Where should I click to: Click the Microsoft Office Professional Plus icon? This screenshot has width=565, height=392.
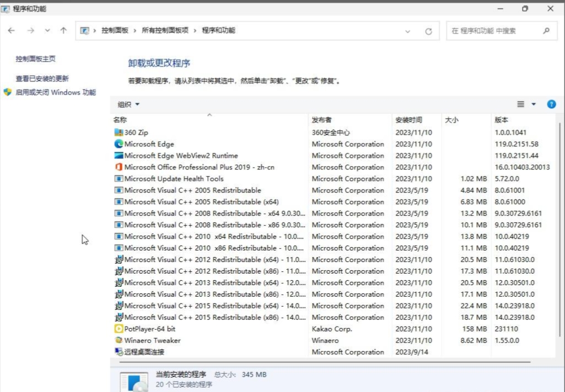118,167
